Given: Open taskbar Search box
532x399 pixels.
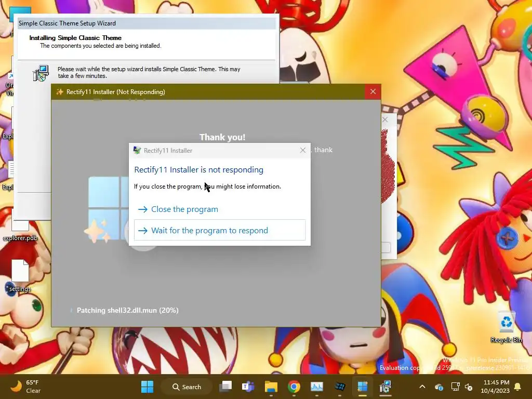Looking at the screenshot, I should click(x=187, y=387).
